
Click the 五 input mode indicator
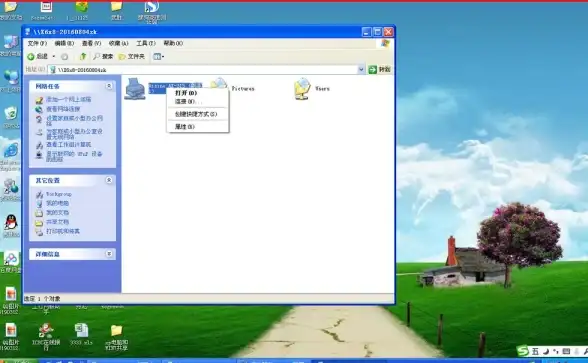pos(535,351)
